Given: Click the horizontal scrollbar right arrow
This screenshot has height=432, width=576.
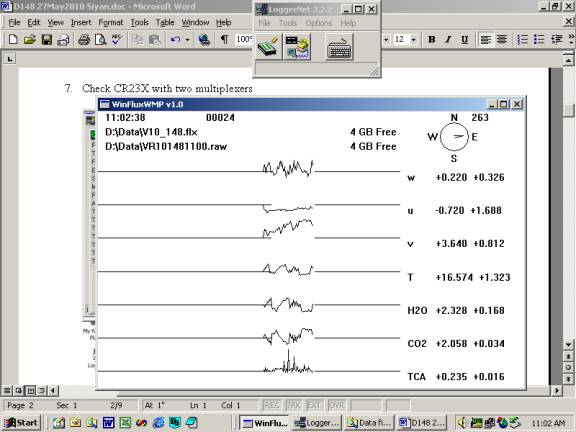Looking at the screenshot, I should [557, 390].
